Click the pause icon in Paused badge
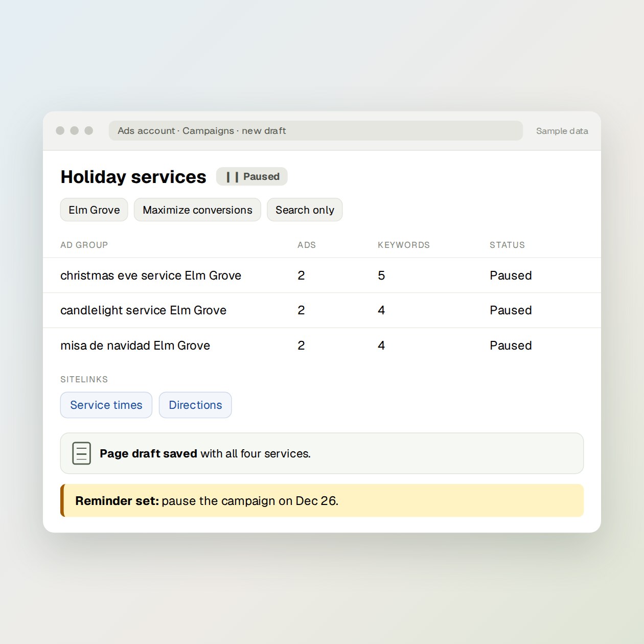This screenshot has width=644, height=644. 233,177
